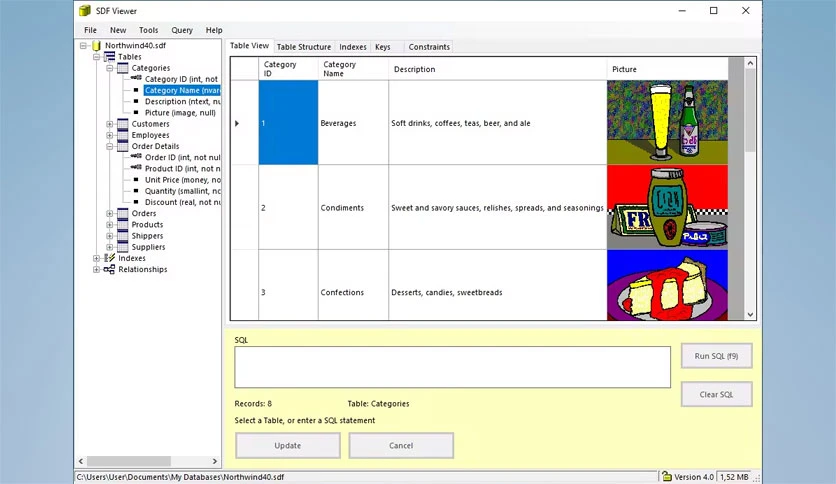The image size is (836, 484).
Task: Expand the Shippers table node
Action: 109,236
